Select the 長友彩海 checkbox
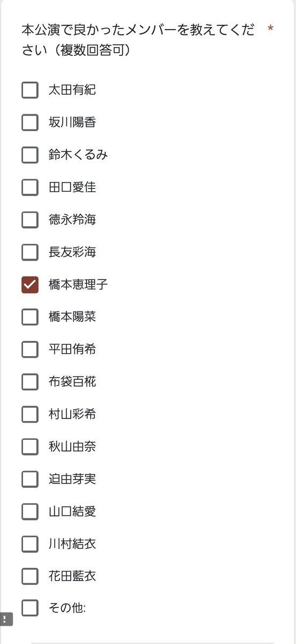296x644 pixels. (x=30, y=252)
